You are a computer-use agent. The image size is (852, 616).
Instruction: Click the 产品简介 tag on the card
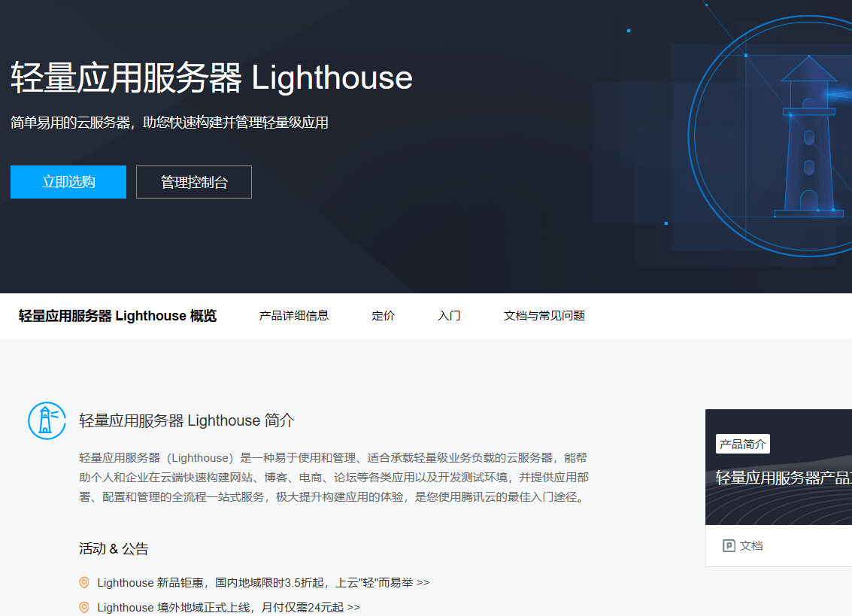coord(743,445)
